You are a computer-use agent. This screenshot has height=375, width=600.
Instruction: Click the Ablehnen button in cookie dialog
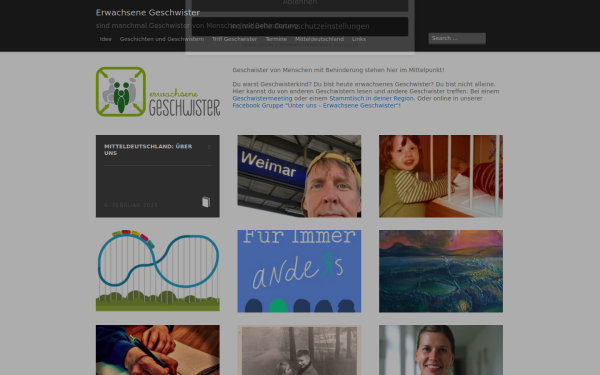(300, 4)
